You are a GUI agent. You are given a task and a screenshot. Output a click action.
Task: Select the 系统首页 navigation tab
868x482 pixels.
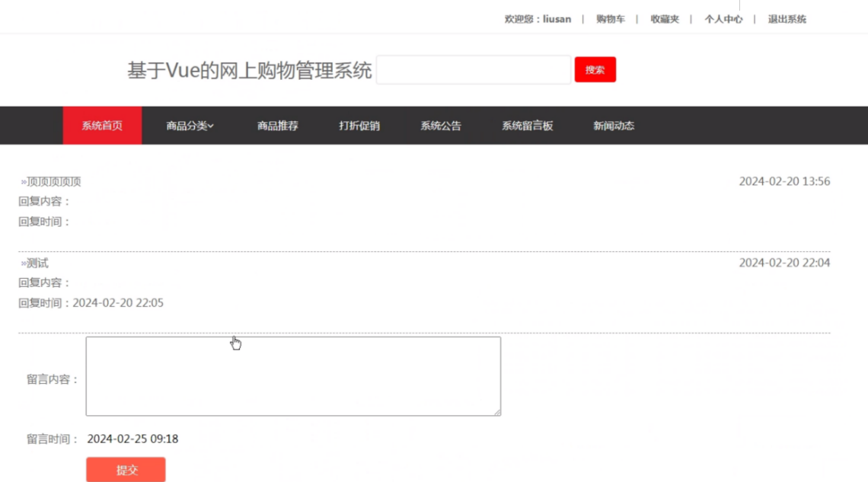point(103,126)
